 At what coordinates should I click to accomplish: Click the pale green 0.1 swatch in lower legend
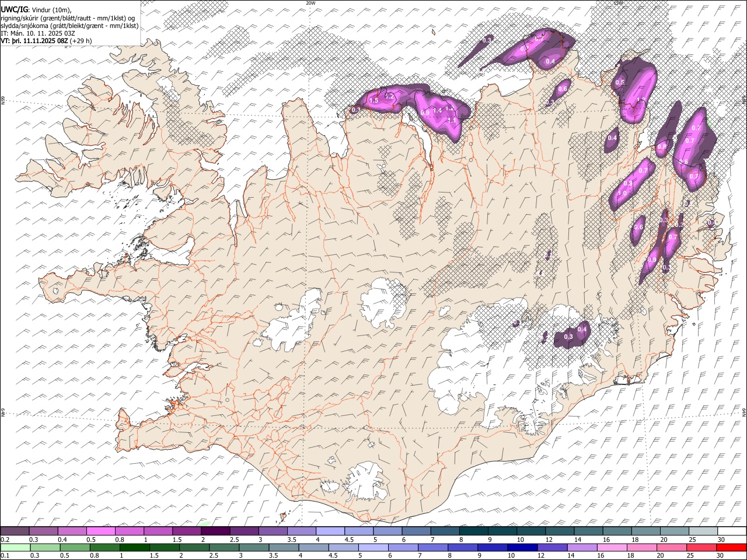click(15, 547)
